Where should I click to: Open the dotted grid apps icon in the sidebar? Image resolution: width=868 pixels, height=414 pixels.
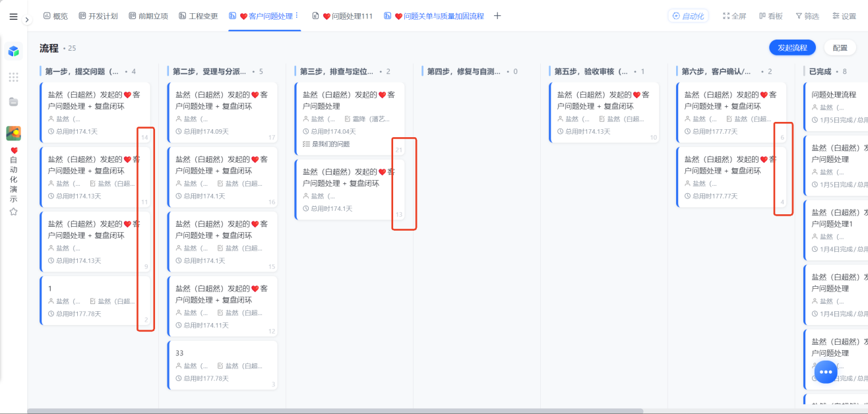pos(14,77)
